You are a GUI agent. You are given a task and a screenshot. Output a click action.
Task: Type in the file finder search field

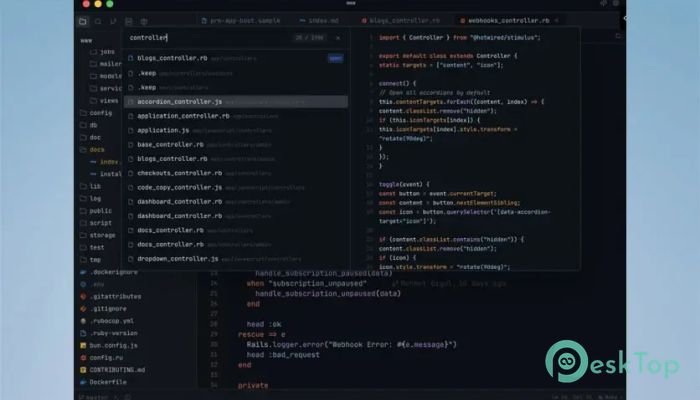(210, 38)
